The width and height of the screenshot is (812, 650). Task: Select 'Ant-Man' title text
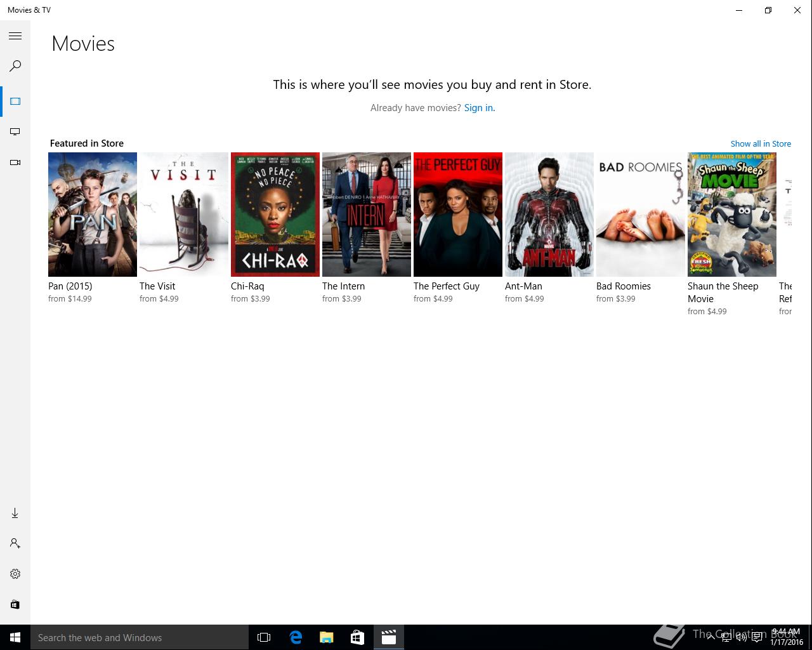[523, 286]
